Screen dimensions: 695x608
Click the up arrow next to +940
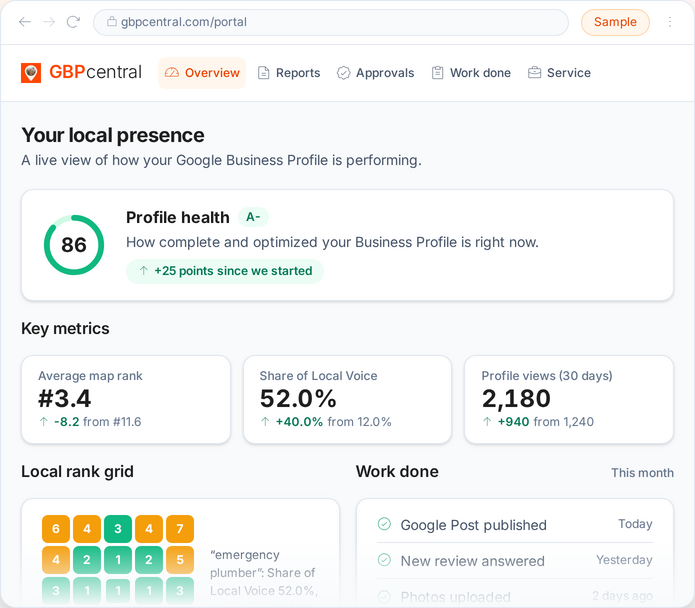click(487, 421)
